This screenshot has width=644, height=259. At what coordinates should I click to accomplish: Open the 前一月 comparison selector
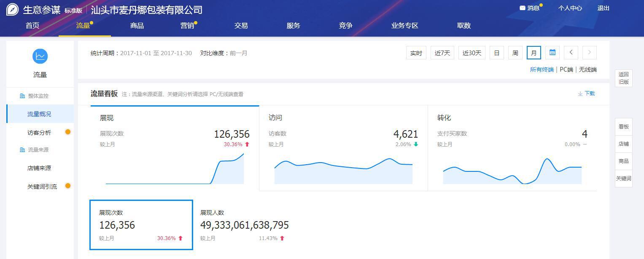click(x=239, y=53)
